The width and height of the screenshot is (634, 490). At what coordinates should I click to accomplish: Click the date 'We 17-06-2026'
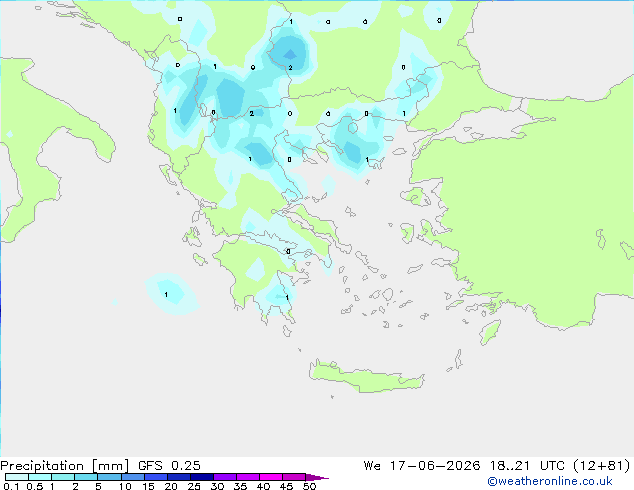pyautogui.click(x=422, y=466)
